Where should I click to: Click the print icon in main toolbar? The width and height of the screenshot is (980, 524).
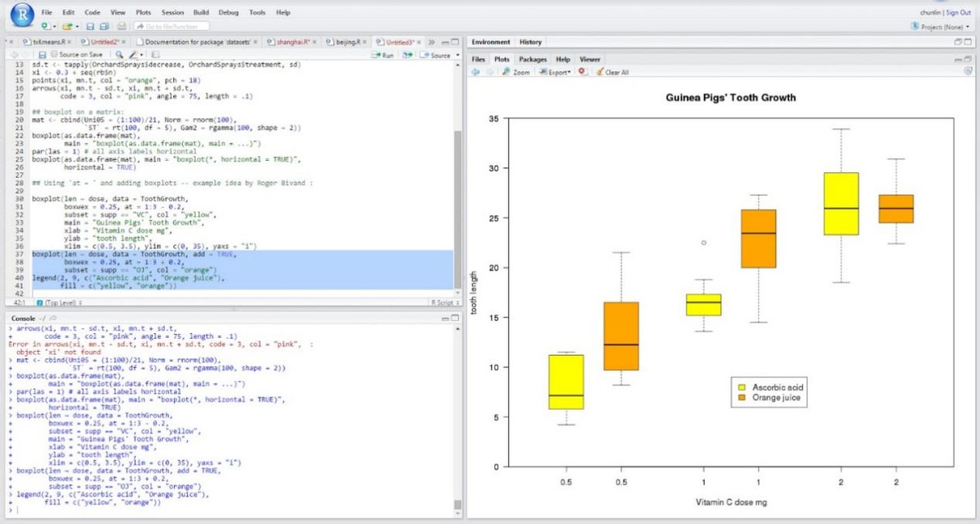pyautogui.click(x=121, y=26)
